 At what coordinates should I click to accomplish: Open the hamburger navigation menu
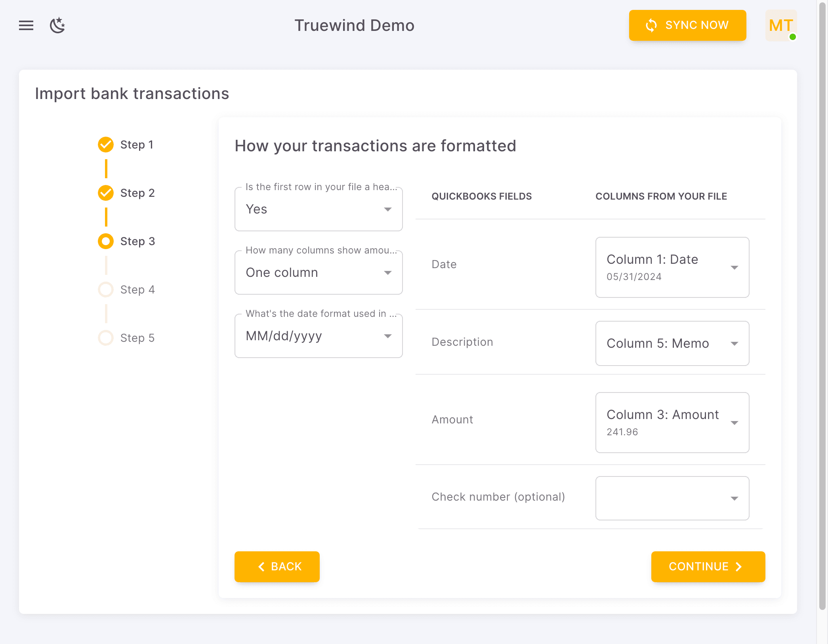point(26,26)
